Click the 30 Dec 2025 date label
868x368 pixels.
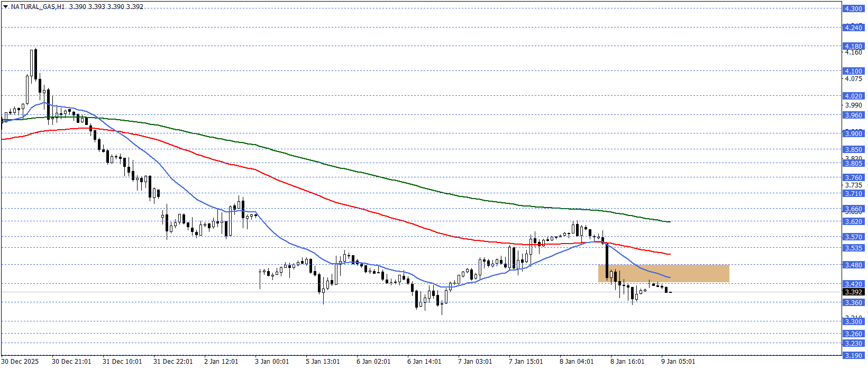pyautogui.click(x=20, y=362)
